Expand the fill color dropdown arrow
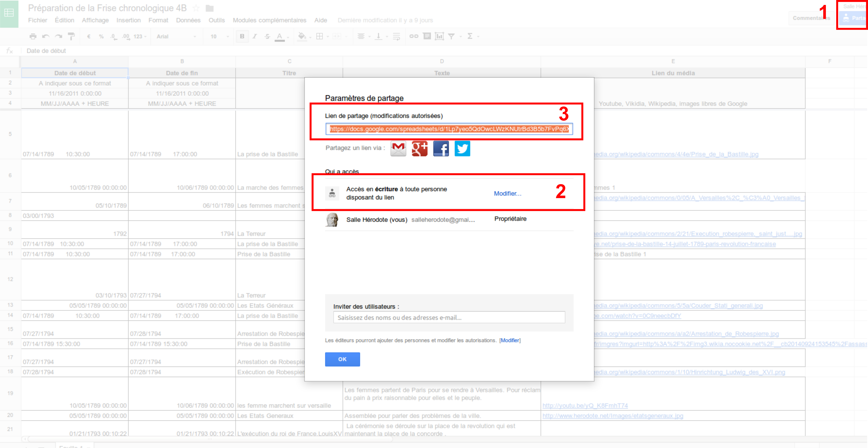 (x=310, y=37)
